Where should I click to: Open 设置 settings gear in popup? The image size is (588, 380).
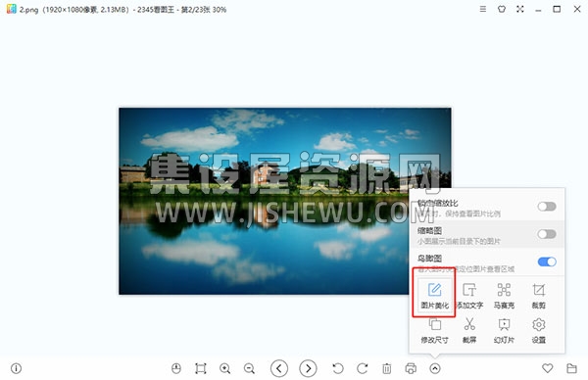538,330
